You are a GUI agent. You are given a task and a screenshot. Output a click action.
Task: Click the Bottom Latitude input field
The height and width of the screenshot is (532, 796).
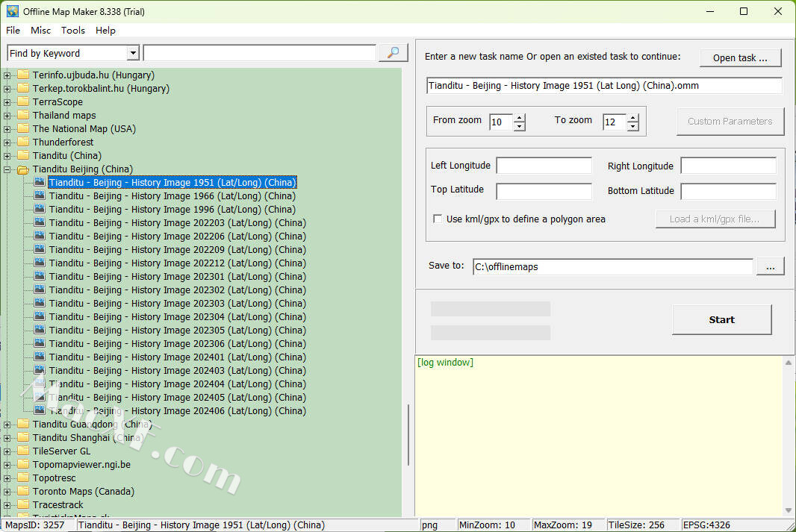pos(729,191)
